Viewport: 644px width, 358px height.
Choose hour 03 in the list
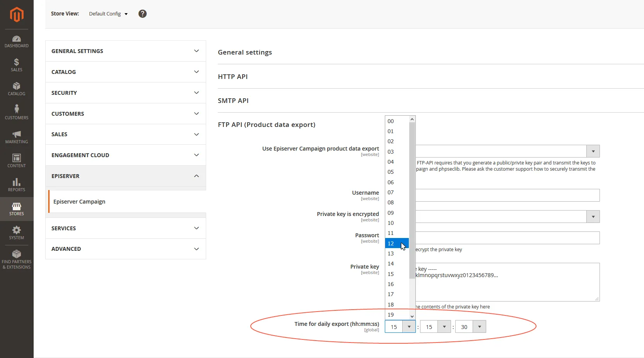(397, 152)
